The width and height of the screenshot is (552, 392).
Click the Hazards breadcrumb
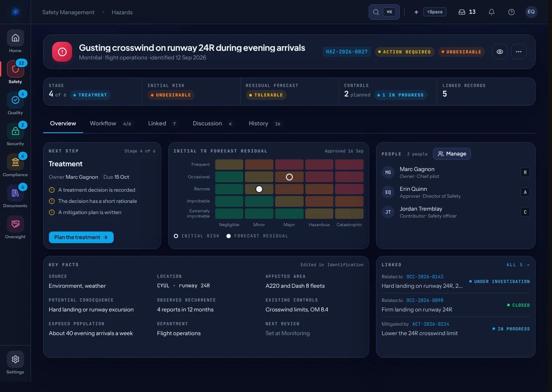pyautogui.click(x=122, y=12)
